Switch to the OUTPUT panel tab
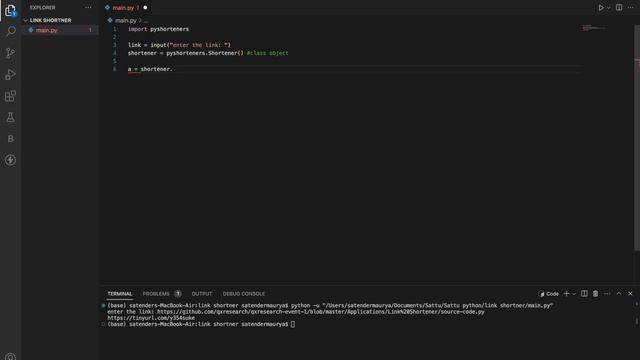 coord(202,293)
